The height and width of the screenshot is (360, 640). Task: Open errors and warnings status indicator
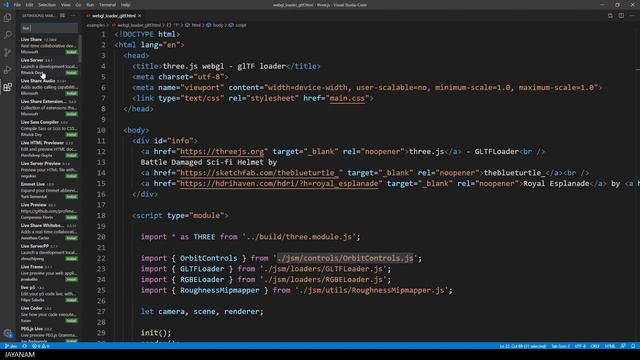click(x=41, y=346)
